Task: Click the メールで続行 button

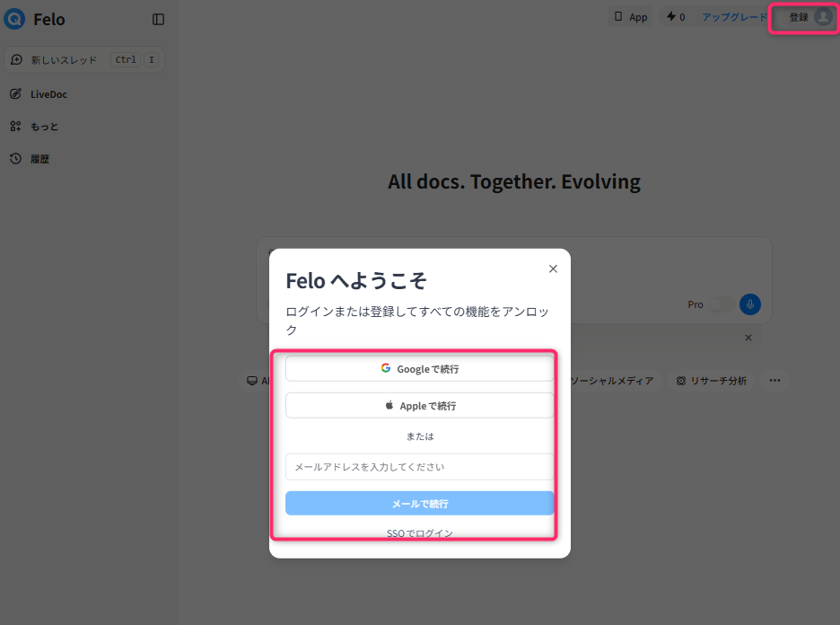Action: (419, 504)
